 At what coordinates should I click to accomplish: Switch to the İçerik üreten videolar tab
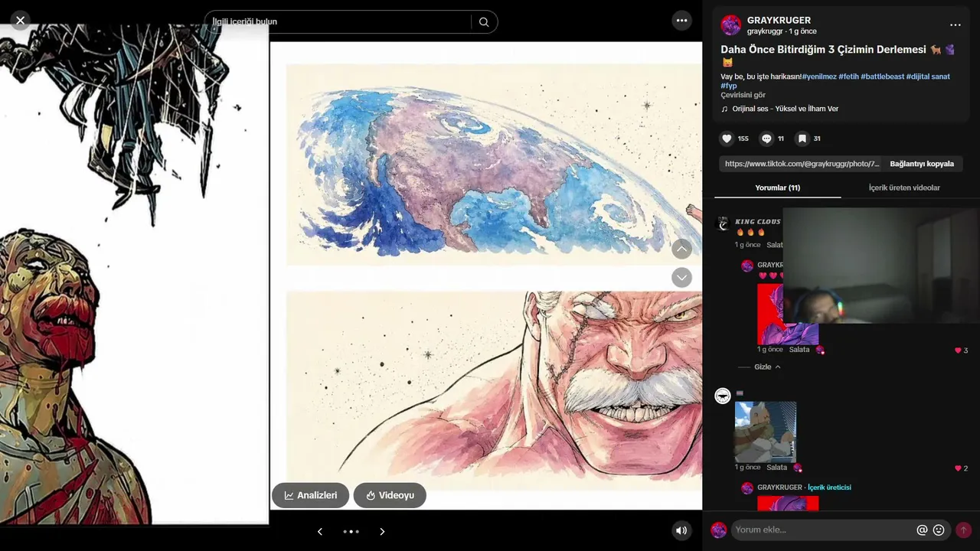(x=904, y=187)
